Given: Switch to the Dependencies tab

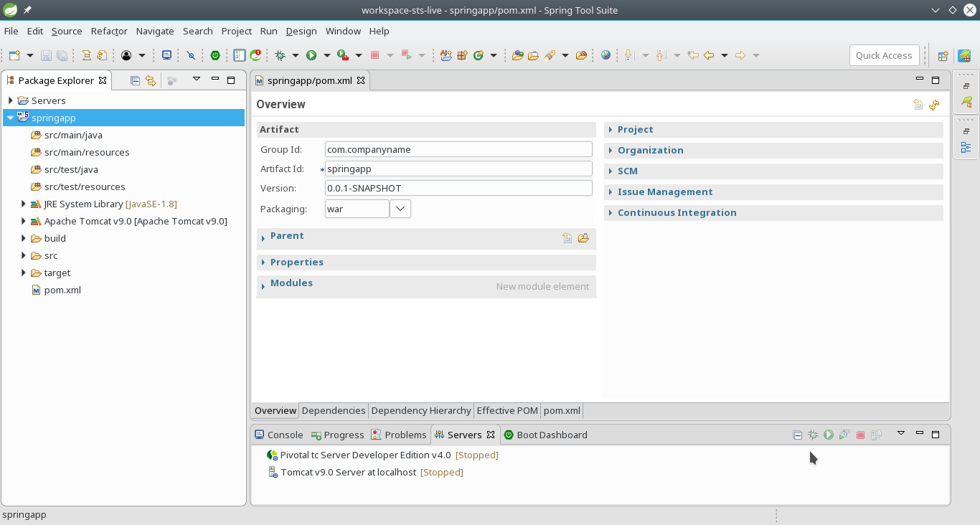Looking at the screenshot, I should 334,410.
